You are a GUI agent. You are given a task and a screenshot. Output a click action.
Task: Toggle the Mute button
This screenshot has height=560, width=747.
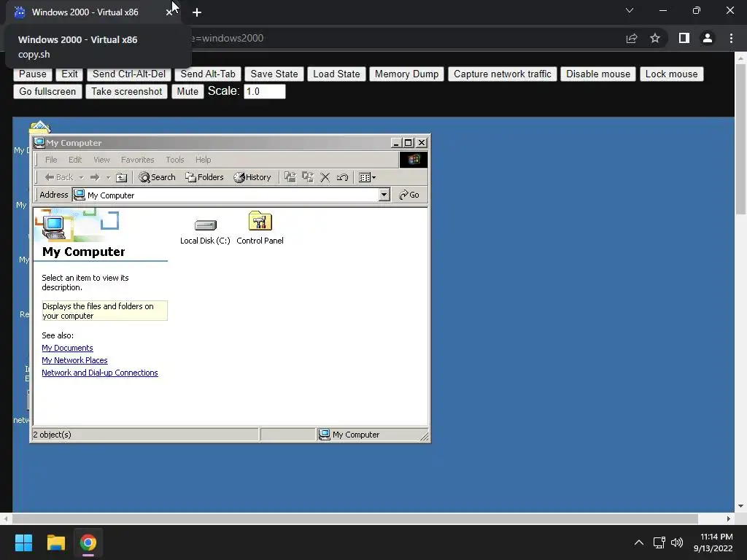[187, 91]
